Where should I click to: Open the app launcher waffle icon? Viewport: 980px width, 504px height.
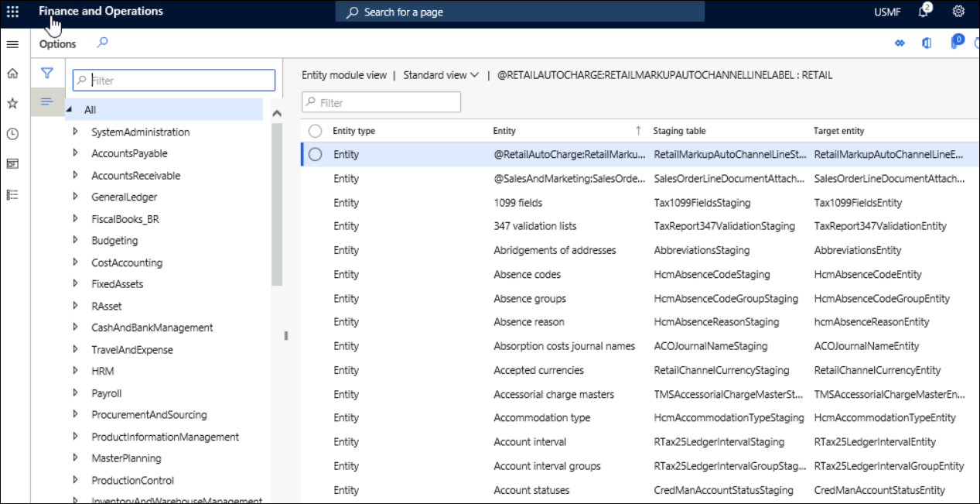point(12,12)
